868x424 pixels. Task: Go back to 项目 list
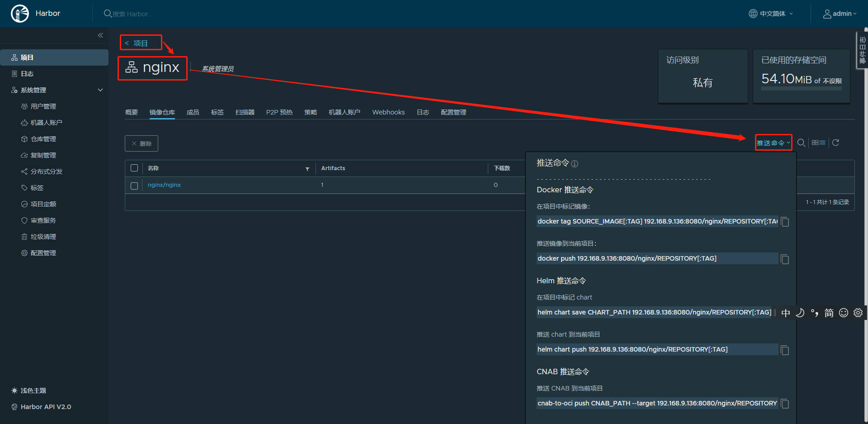pyautogui.click(x=137, y=43)
